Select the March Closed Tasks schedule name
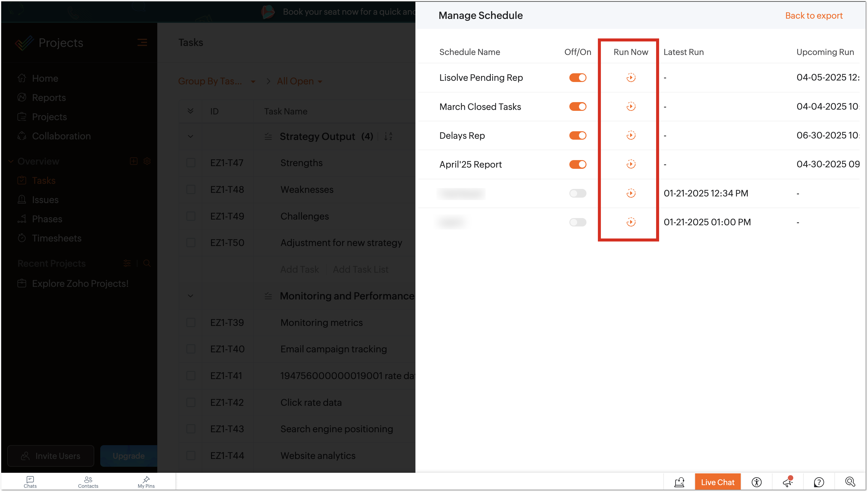868x492 pixels. click(480, 107)
